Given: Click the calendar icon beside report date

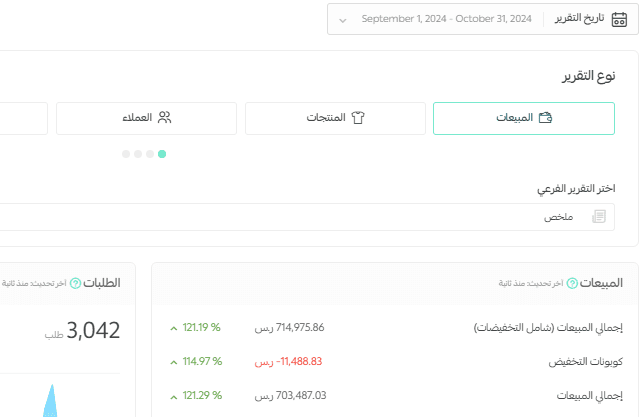Looking at the screenshot, I should (x=619, y=18).
